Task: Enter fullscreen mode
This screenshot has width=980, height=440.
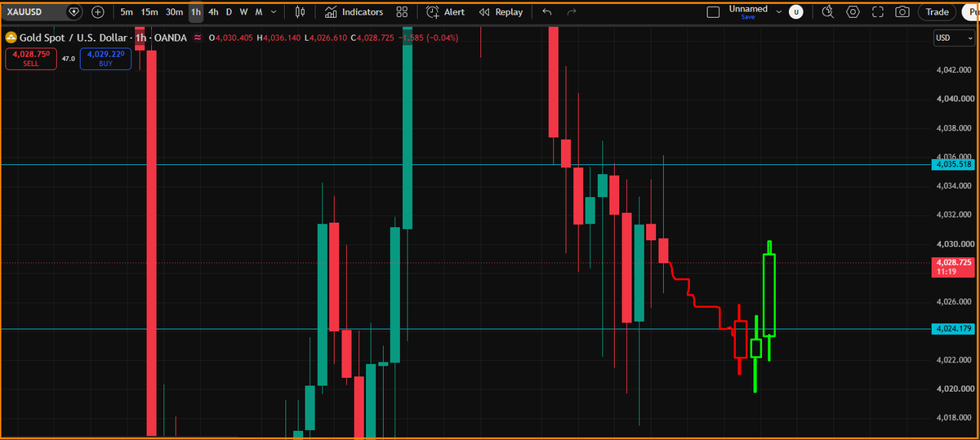Action: point(878,12)
